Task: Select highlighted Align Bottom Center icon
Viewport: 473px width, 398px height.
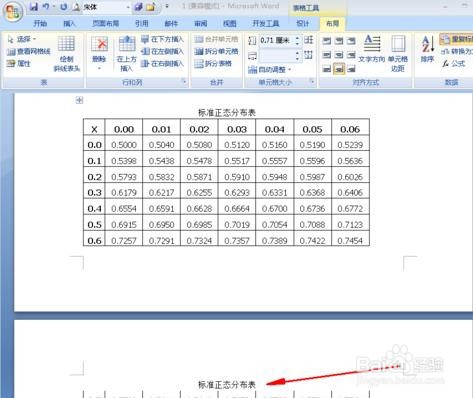Action: (x=339, y=69)
